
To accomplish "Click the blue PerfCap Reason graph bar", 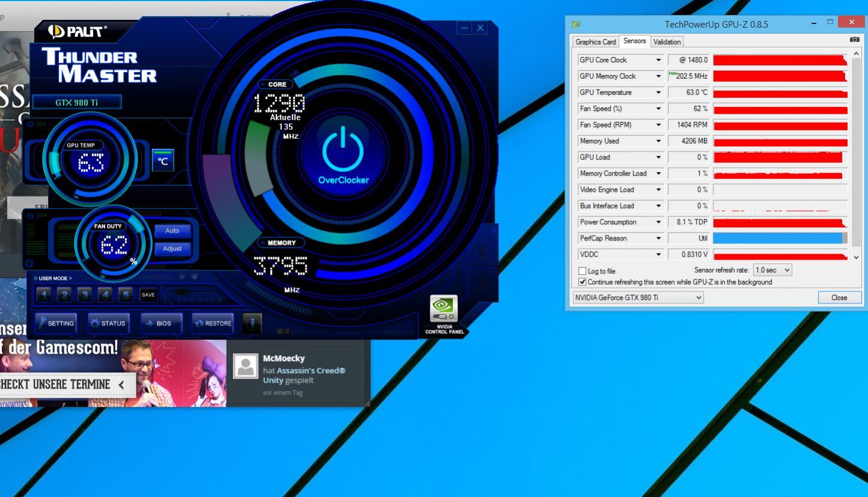I will pos(778,239).
